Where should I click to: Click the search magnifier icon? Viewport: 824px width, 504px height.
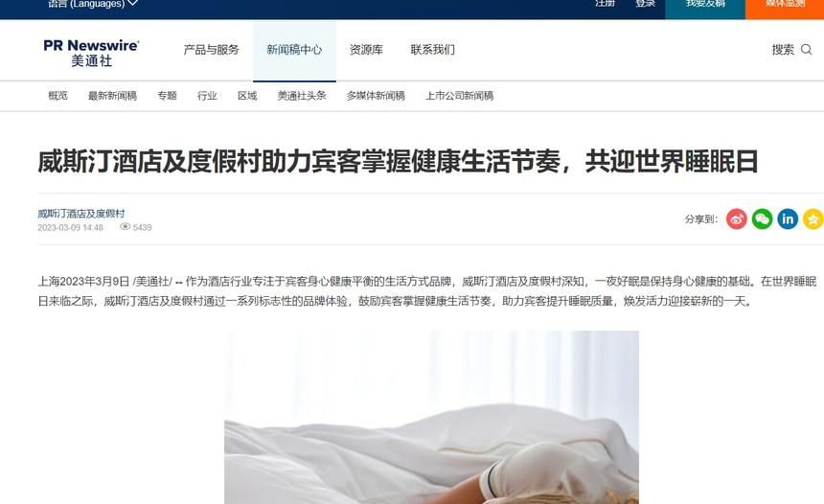coord(806,50)
